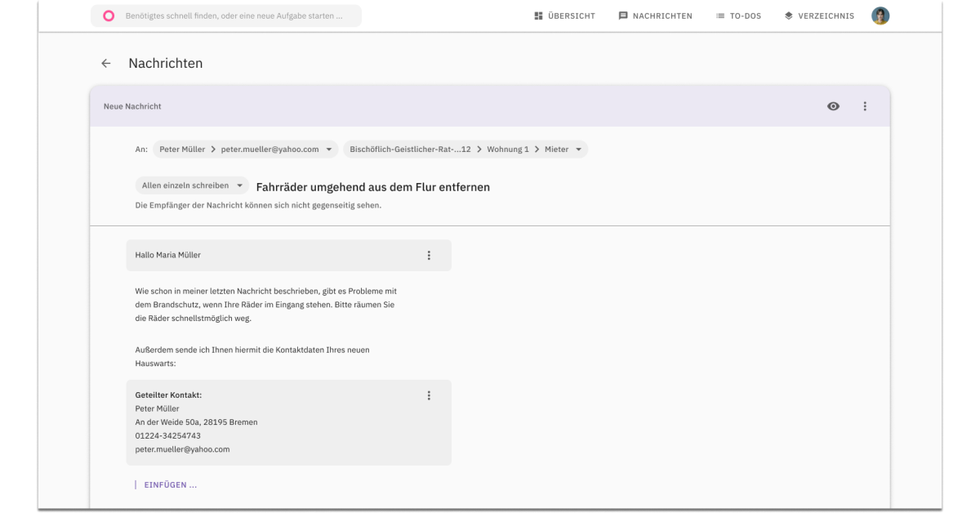Click the 'Peter Müller' name in the shared contact block
The width and height of the screenshot is (980, 513).
[157, 408]
